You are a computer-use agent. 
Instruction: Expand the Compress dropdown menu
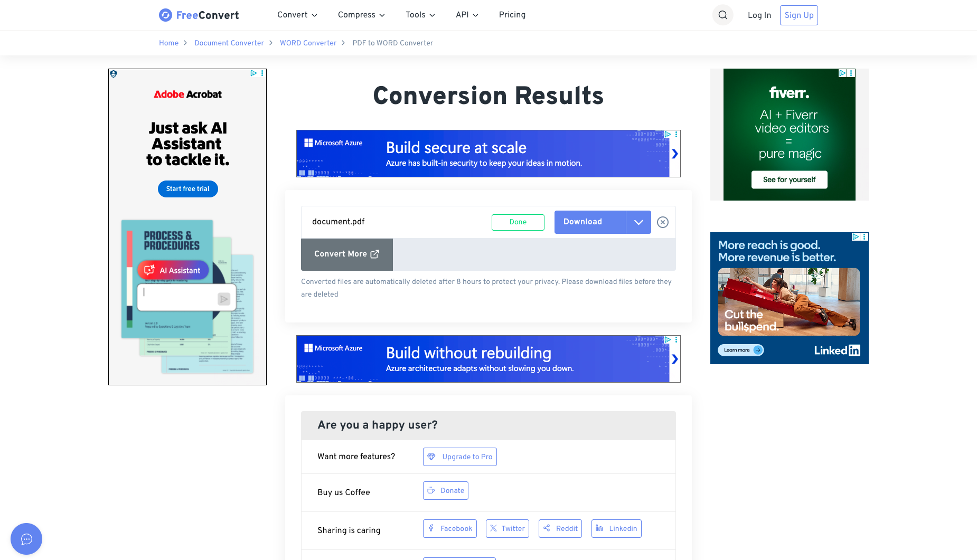361,15
